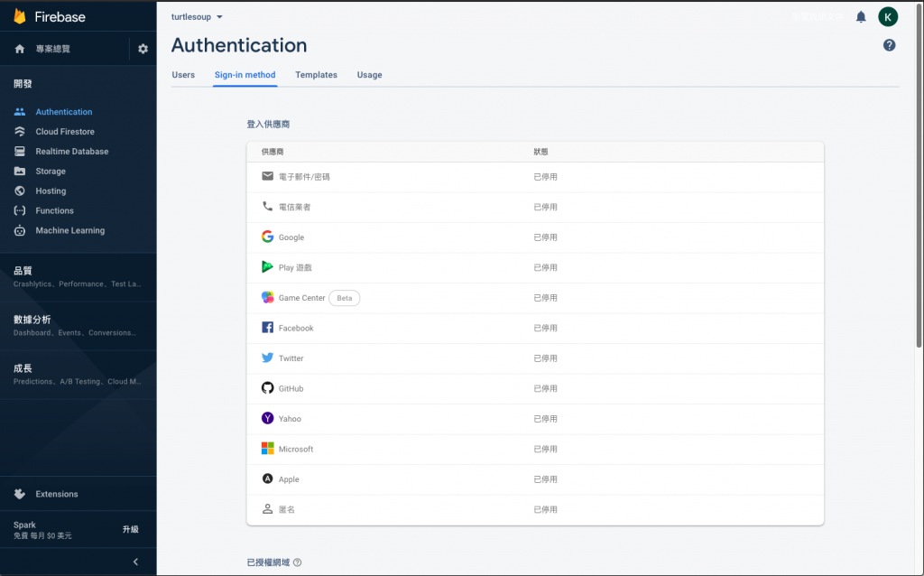Open Machine Learning sidebar item
The width and height of the screenshot is (924, 576).
pyautogui.click(x=69, y=231)
